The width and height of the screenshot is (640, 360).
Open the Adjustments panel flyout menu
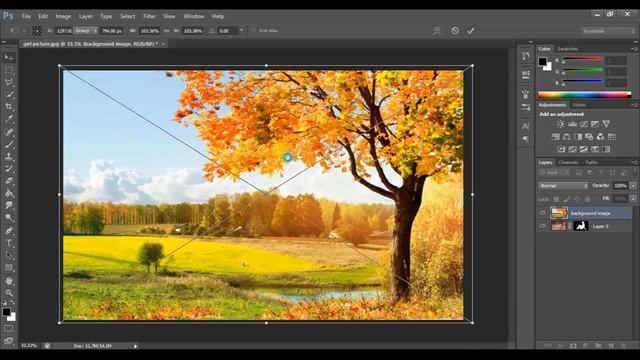(x=633, y=105)
